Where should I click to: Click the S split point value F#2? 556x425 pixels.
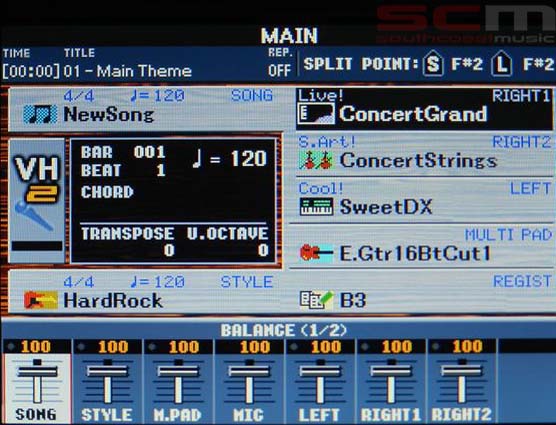(x=467, y=64)
